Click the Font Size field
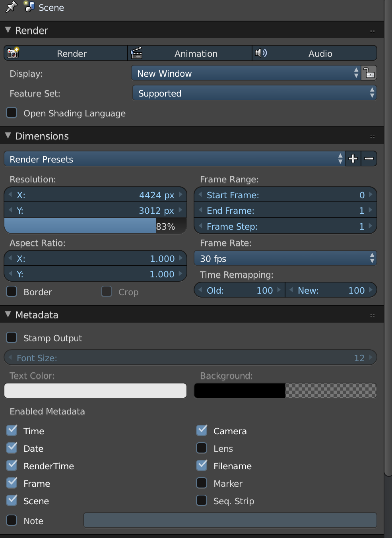The height and width of the screenshot is (538, 392). tap(190, 358)
